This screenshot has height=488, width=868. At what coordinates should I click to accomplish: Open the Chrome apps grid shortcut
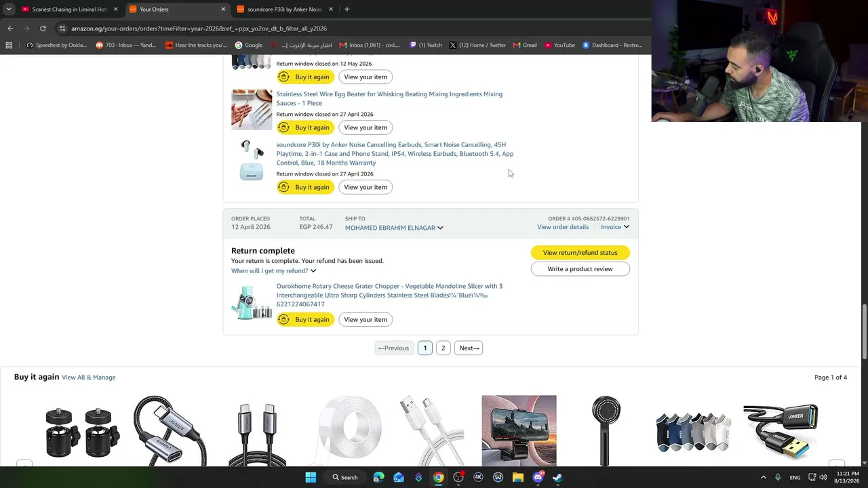[x=9, y=45]
